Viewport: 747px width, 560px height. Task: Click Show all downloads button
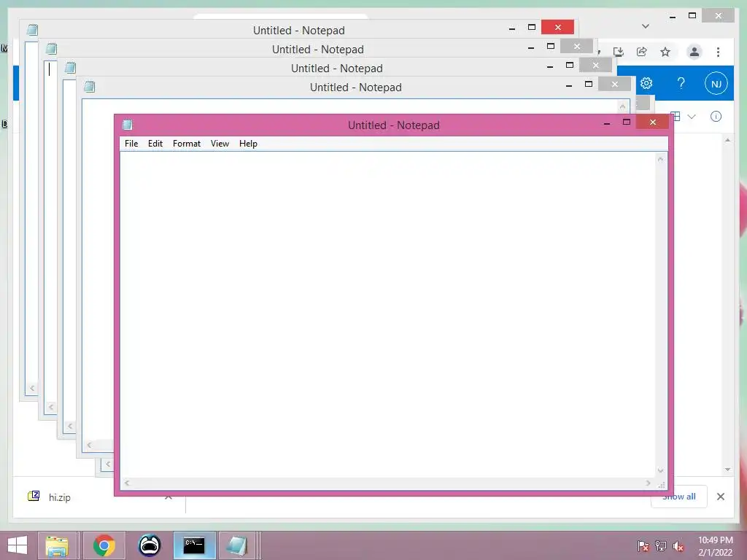tap(679, 497)
